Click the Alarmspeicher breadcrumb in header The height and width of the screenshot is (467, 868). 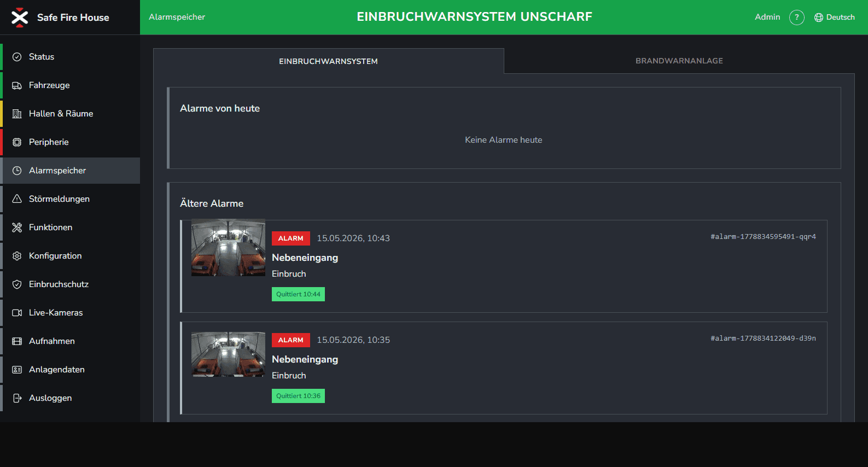pyautogui.click(x=177, y=17)
